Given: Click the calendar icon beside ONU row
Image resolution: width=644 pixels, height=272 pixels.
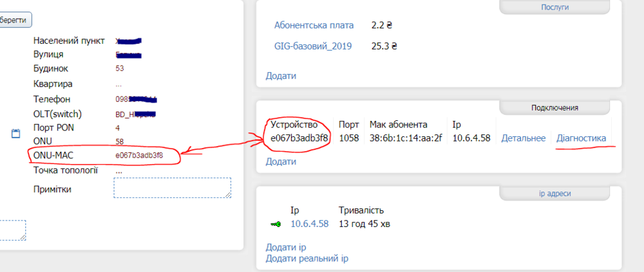Looking at the screenshot, I should click(x=16, y=134).
